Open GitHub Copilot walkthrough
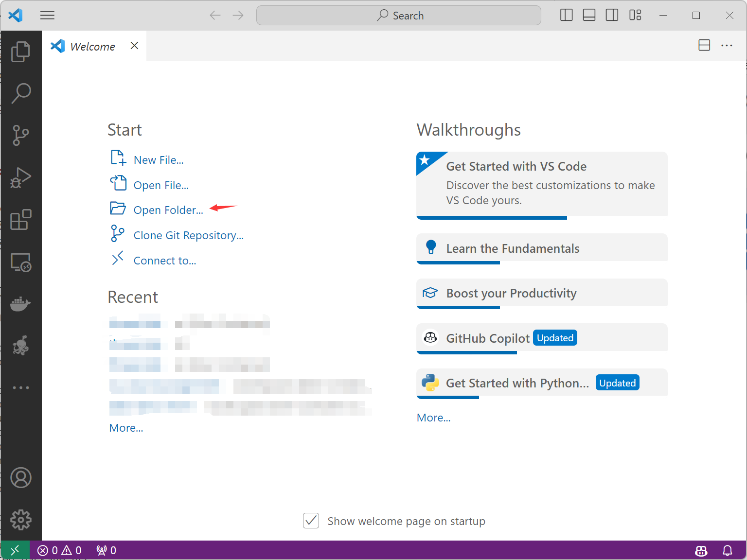747x560 pixels. tap(542, 338)
